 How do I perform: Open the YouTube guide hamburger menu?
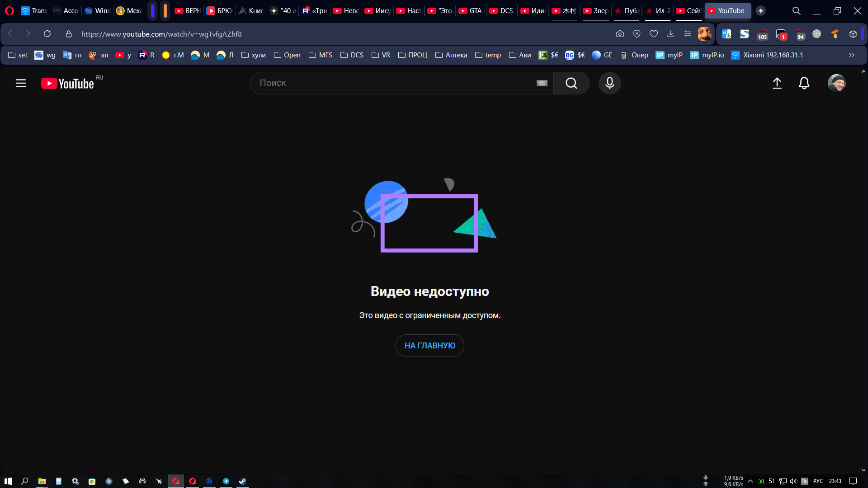21,83
